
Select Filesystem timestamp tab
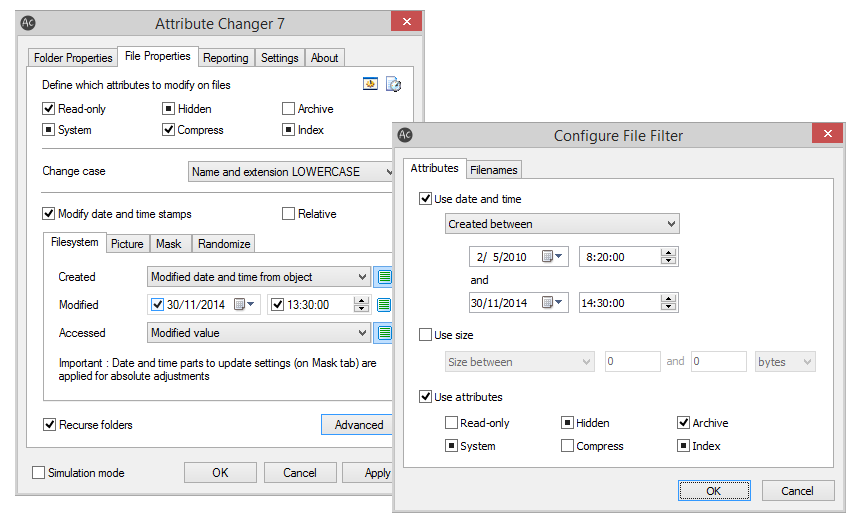tap(75, 242)
